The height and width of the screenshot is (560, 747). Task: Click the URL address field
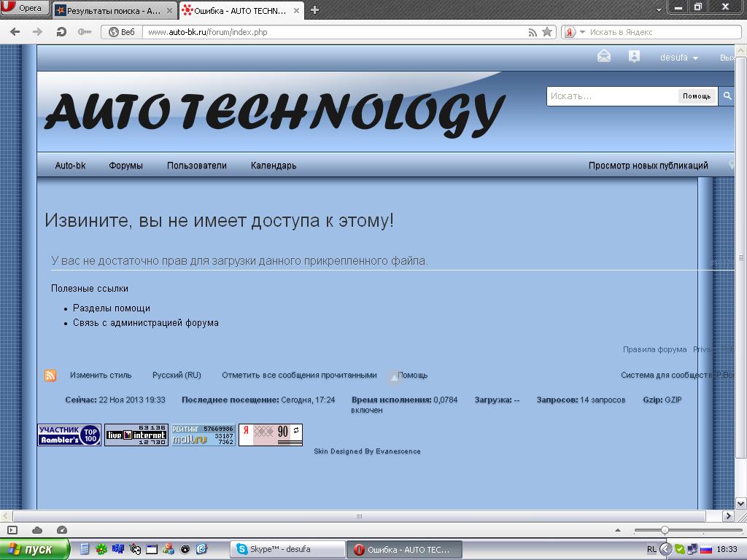(333, 32)
